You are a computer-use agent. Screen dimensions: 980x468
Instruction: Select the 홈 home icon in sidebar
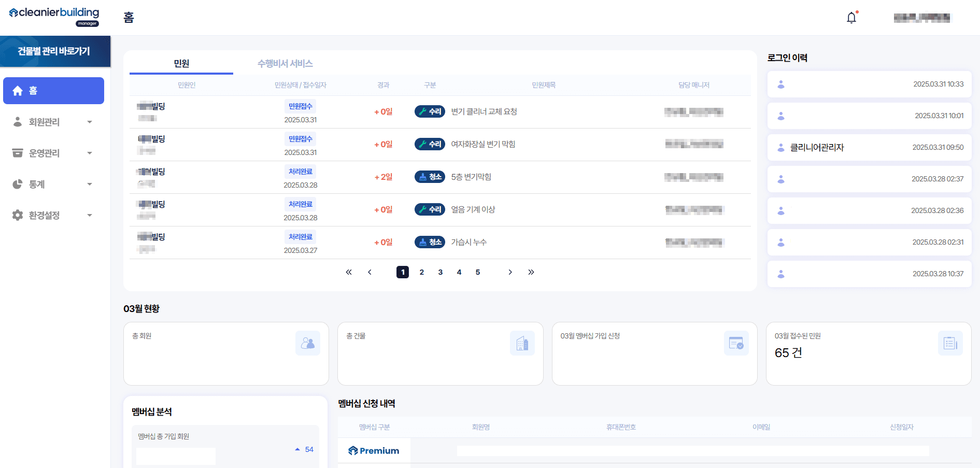17,91
